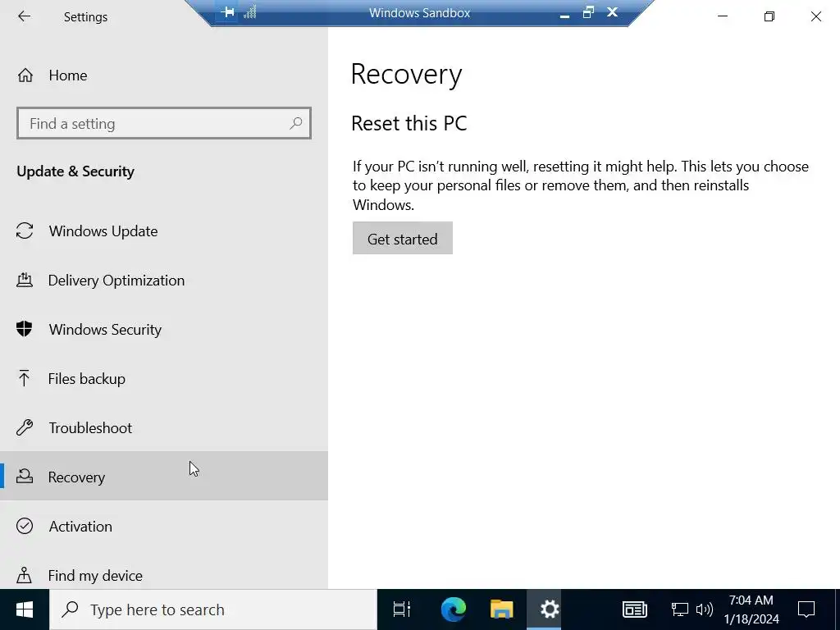This screenshot has width=840, height=630.
Task: Open Windows Update settings
Action: (x=164, y=231)
